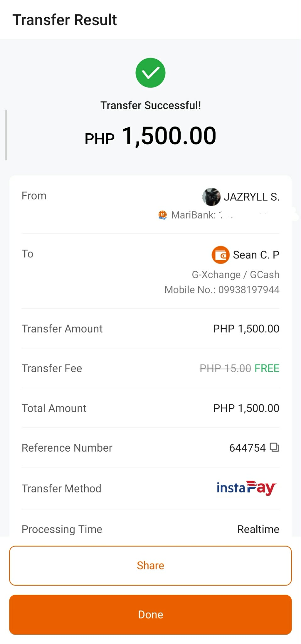Tap the sender's cat profile picture

(x=211, y=197)
